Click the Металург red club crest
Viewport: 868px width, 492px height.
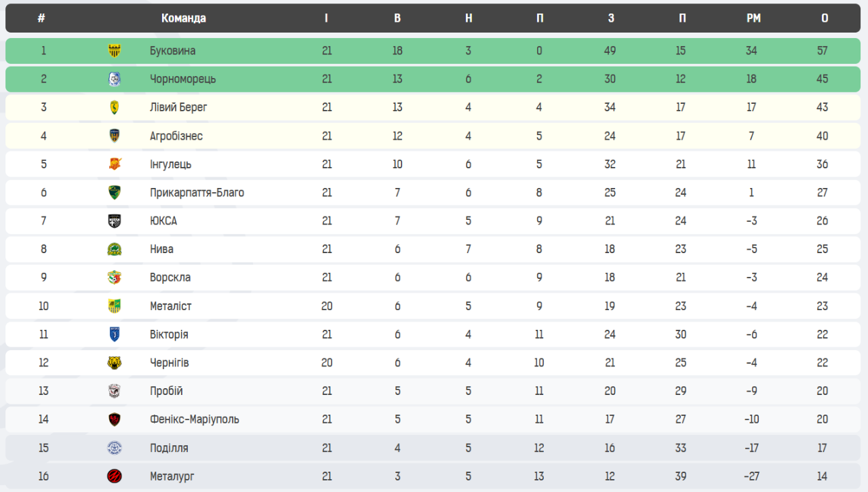115,476
